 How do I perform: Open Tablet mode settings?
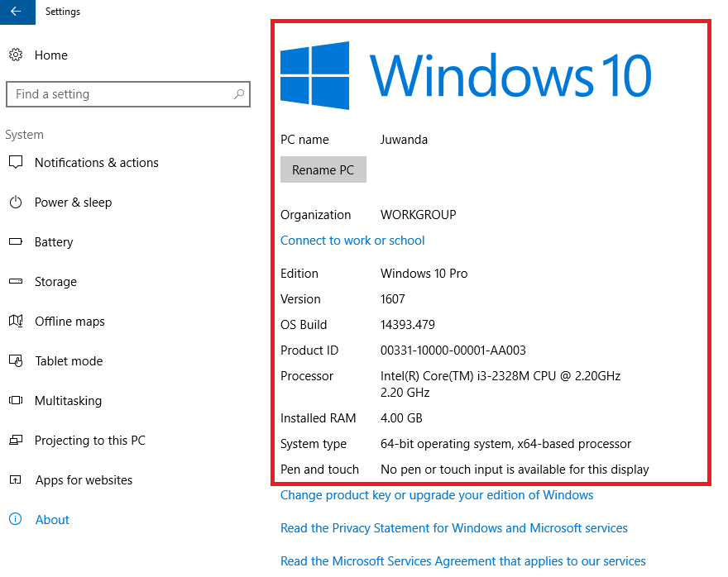pyautogui.click(x=69, y=361)
